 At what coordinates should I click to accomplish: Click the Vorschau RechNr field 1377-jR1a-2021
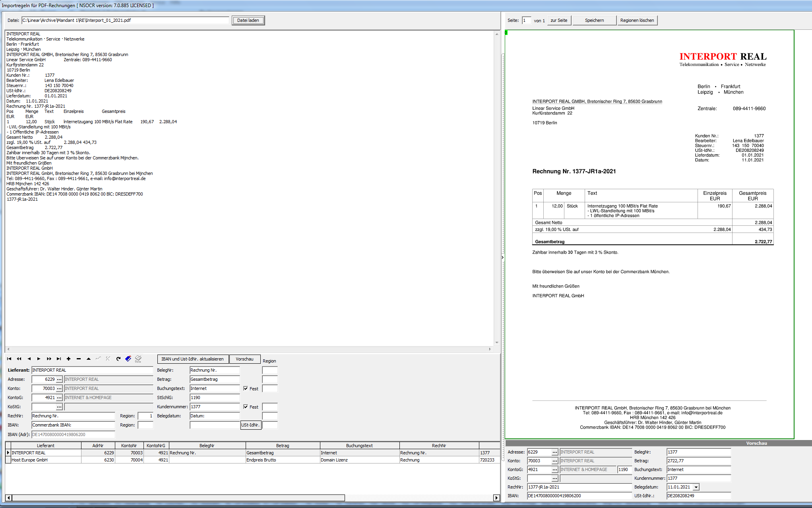(x=579, y=487)
